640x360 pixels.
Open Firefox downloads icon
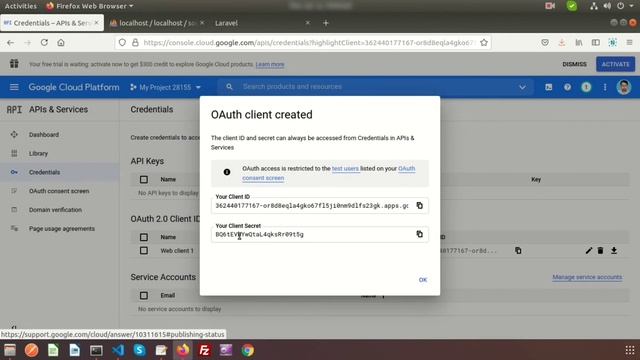click(562, 42)
